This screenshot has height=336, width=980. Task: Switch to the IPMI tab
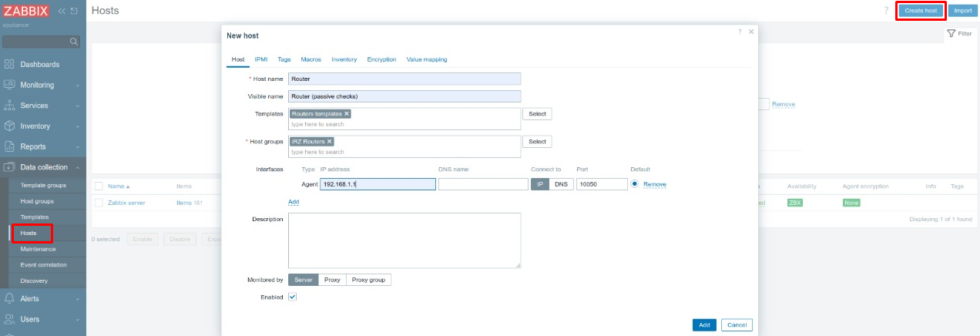(x=261, y=59)
